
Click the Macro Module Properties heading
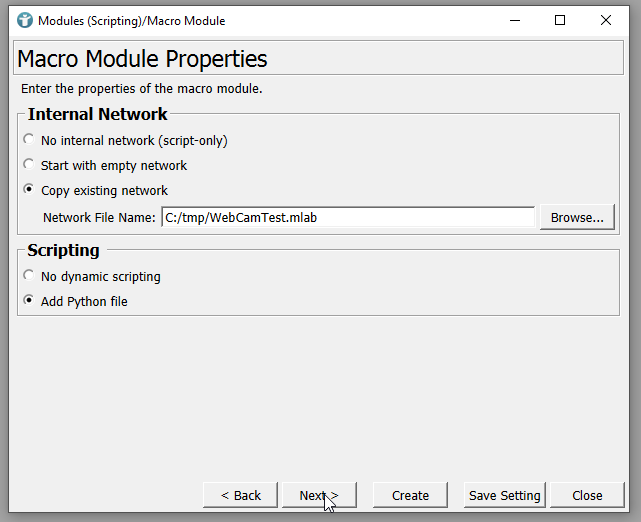tap(142, 59)
